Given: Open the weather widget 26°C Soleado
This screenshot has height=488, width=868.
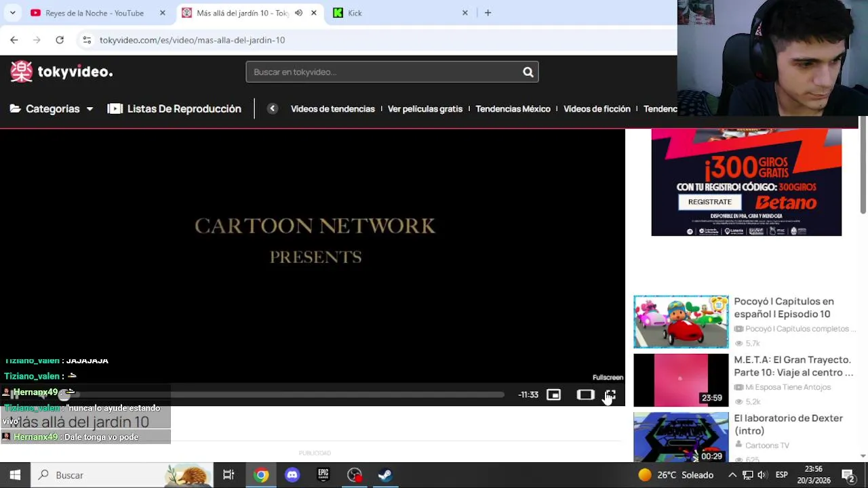Looking at the screenshot, I should 675,475.
